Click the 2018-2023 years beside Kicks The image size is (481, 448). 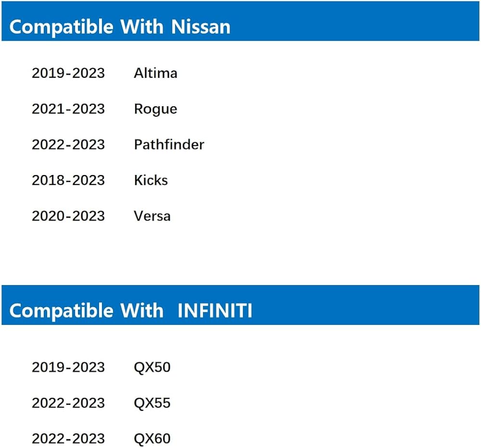click(x=68, y=180)
